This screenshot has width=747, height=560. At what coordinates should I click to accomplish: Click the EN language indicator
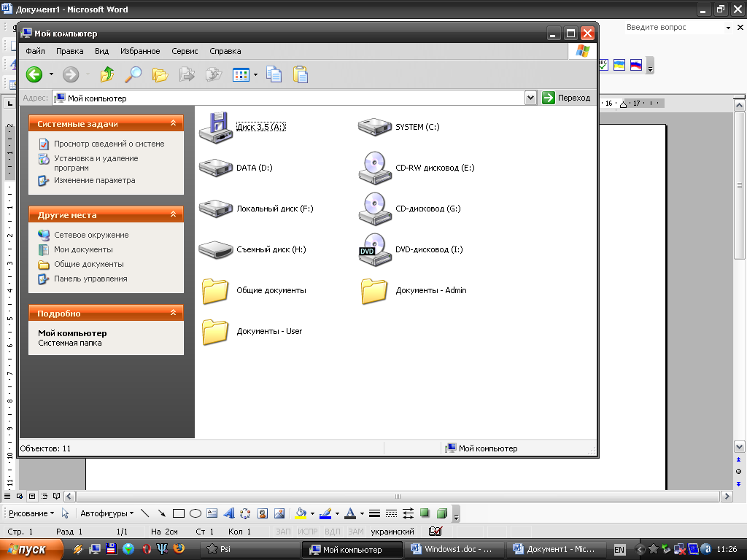619,550
